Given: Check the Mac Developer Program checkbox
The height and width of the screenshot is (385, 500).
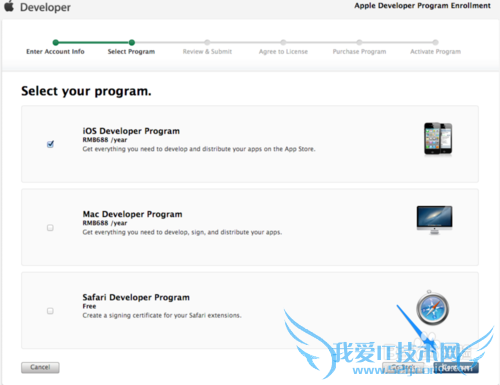Looking at the screenshot, I should [50, 228].
